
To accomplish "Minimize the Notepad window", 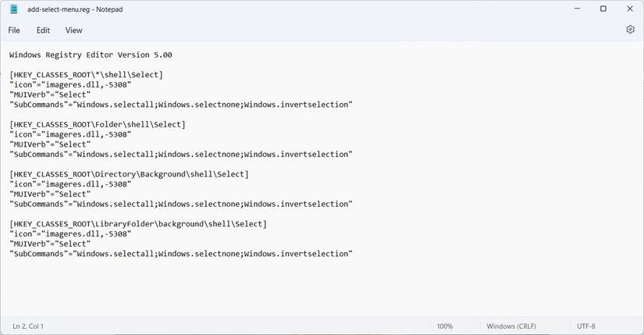I will pos(576,9).
